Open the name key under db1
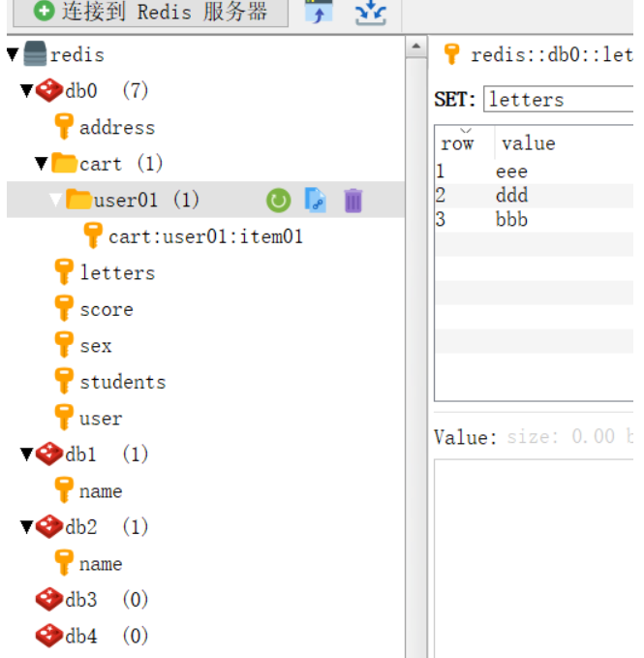The width and height of the screenshot is (644, 658). coord(101,491)
